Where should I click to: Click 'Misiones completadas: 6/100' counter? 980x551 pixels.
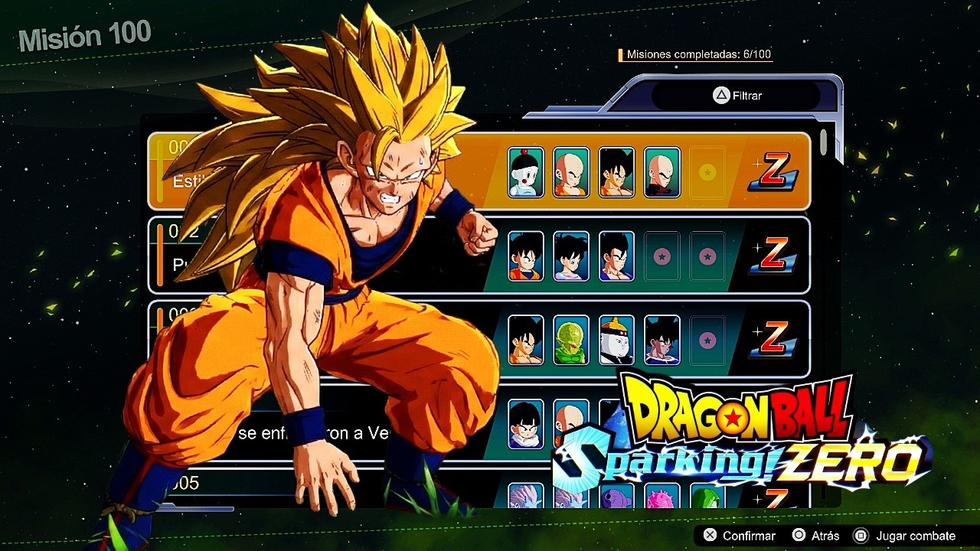coord(699,54)
